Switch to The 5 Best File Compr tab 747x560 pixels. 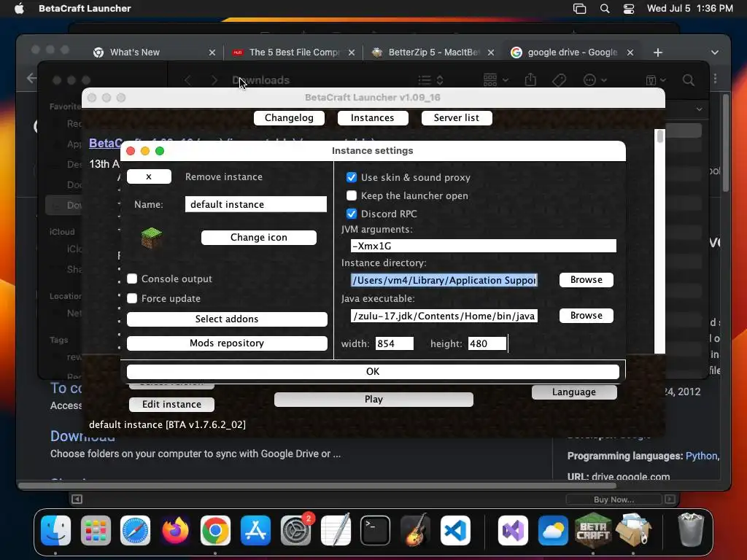(x=295, y=52)
